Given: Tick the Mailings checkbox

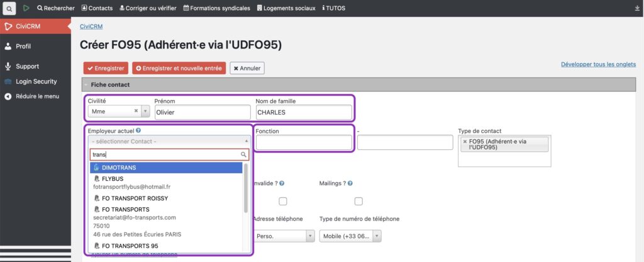Looking at the screenshot, I should pyautogui.click(x=358, y=201).
